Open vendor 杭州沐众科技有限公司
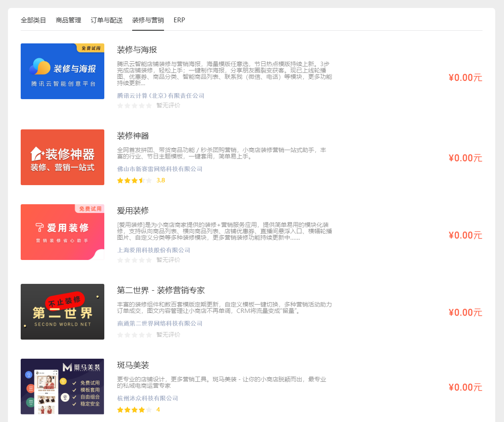The image size is (504, 422). [148, 399]
